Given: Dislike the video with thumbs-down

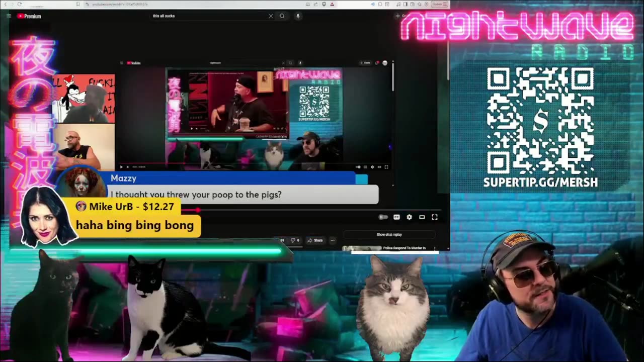Looking at the screenshot, I should pos(295,240).
